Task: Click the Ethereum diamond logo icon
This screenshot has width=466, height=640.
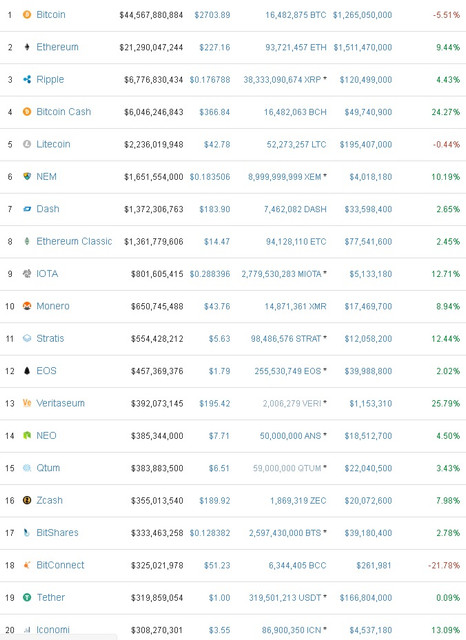Action: [27, 47]
